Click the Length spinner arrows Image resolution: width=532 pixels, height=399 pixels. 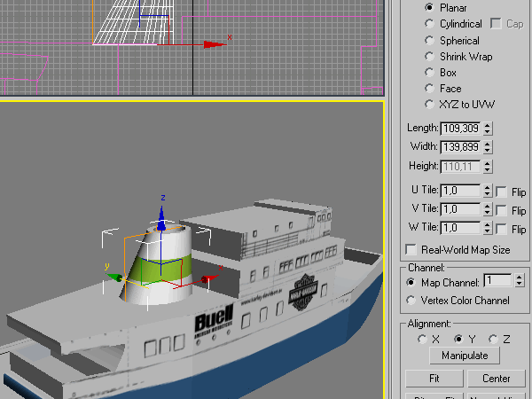488,129
